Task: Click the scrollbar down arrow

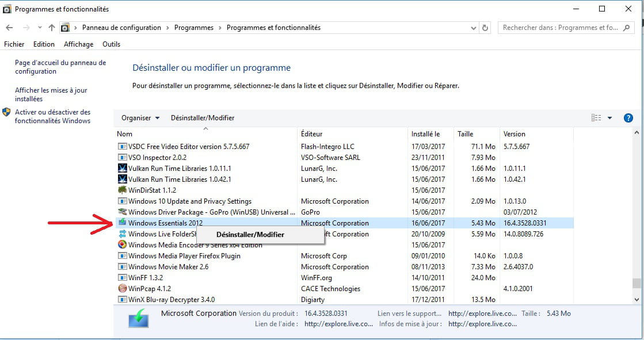Action: pyautogui.click(x=637, y=300)
